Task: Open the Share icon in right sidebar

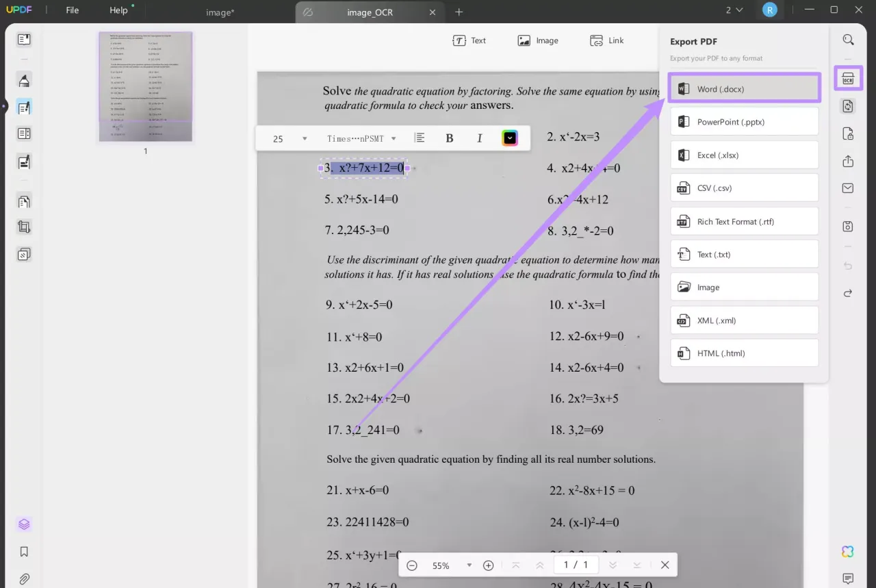Action: (847, 161)
